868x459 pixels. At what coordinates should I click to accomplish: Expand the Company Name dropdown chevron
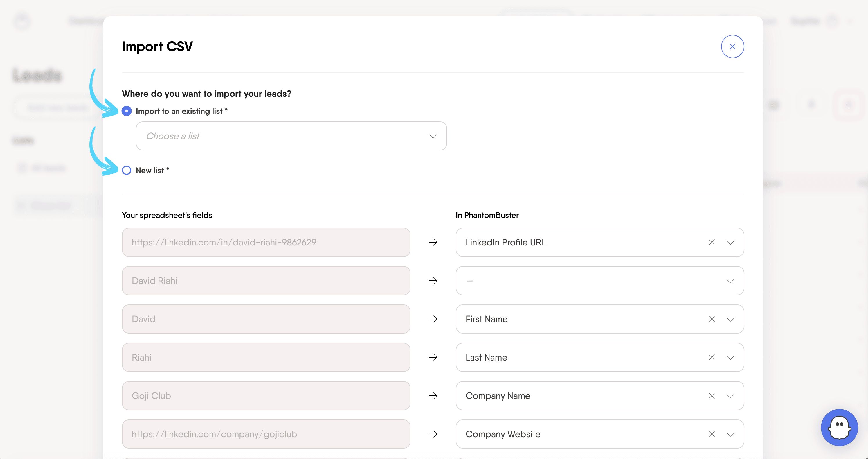pyautogui.click(x=730, y=396)
